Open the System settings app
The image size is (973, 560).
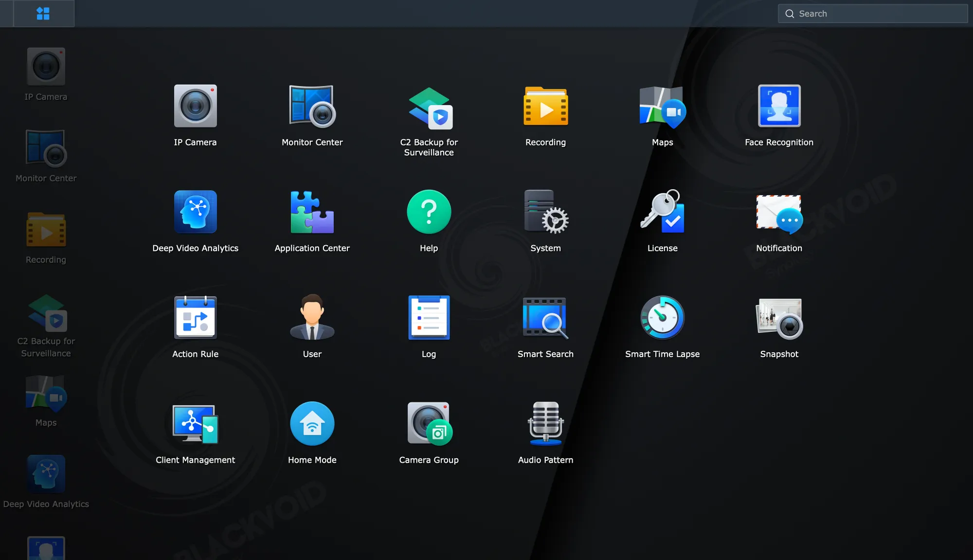click(x=545, y=212)
